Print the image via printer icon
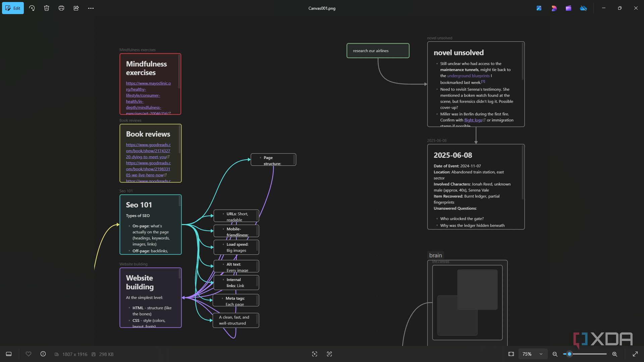This screenshot has width=644, height=362. tap(61, 8)
